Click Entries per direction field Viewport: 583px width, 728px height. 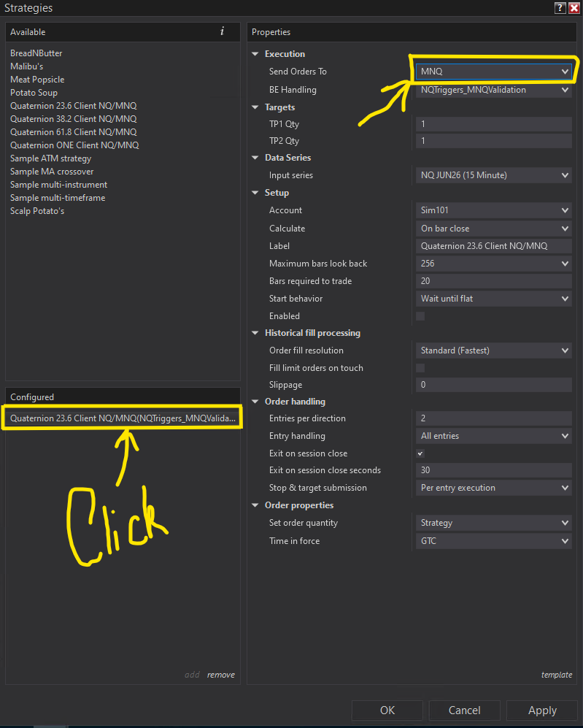(493, 418)
